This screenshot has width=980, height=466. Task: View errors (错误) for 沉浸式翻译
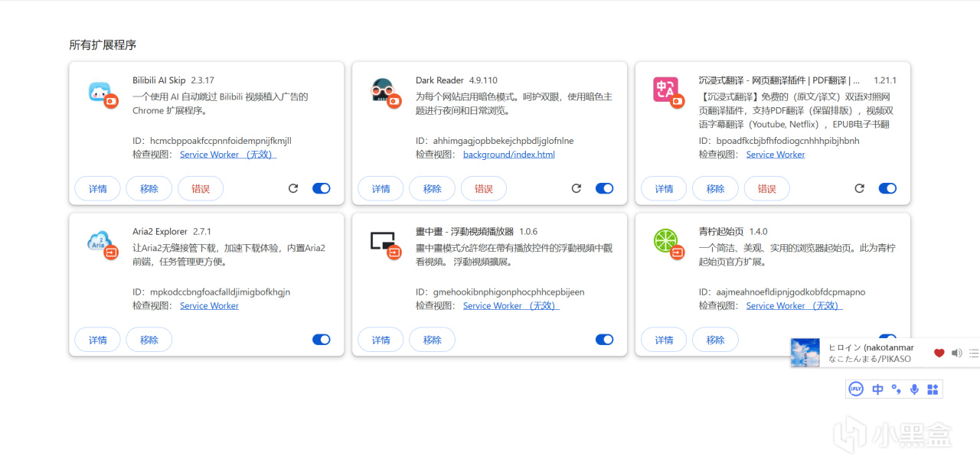click(x=767, y=188)
